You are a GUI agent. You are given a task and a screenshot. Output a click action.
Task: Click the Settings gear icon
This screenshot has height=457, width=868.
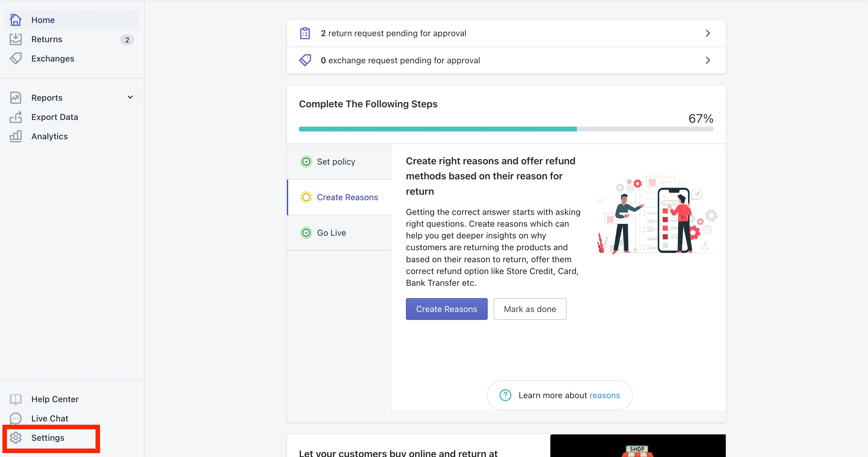[x=15, y=437]
